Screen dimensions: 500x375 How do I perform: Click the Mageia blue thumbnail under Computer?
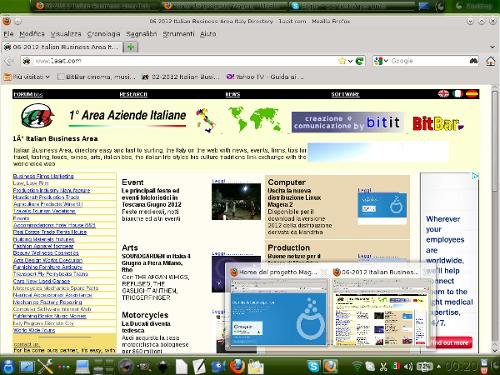[x=382, y=208]
